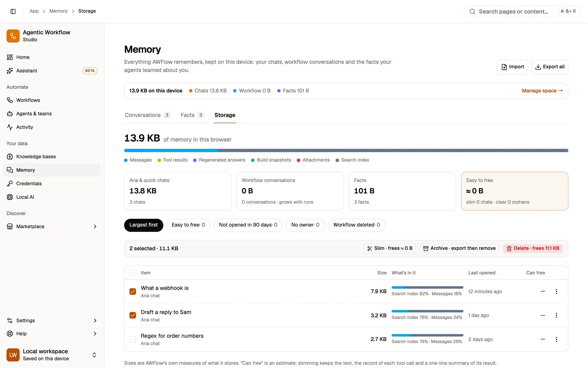The image size is (588, 368).
Task: Click the Export all download icon
Action: [538, 67]
